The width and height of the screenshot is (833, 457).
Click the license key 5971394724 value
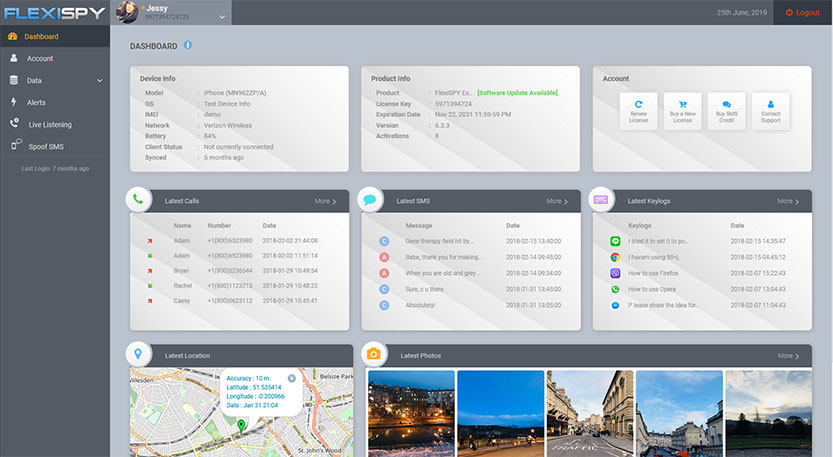(x=453, y=104)
